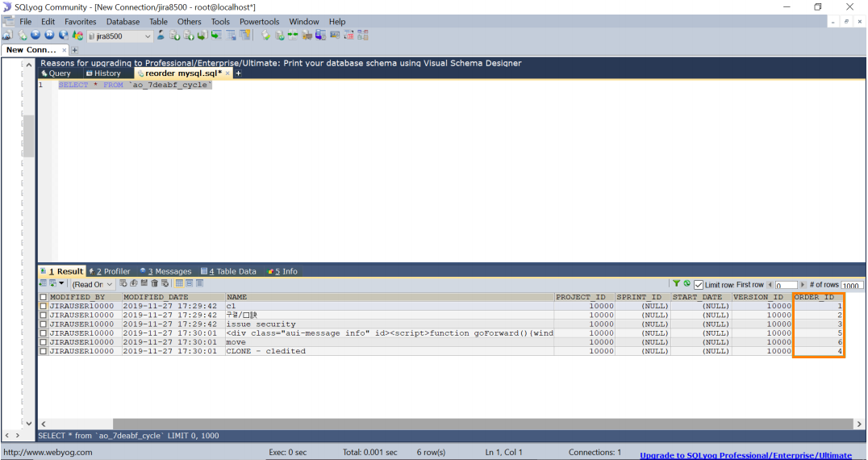Viewport: 868px width, 460px height.
Task: Switch to the 4 Table Data tab
Action: click(228, 271)
